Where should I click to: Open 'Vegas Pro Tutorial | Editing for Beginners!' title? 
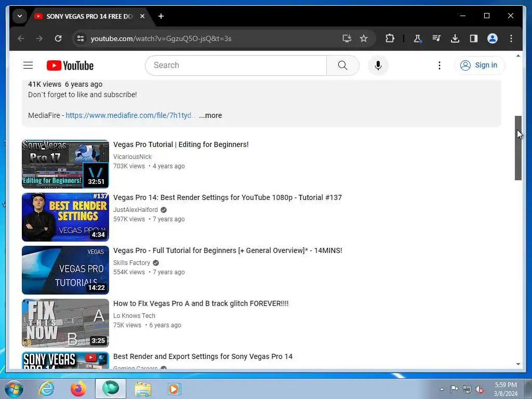click(x=181, y=144)
